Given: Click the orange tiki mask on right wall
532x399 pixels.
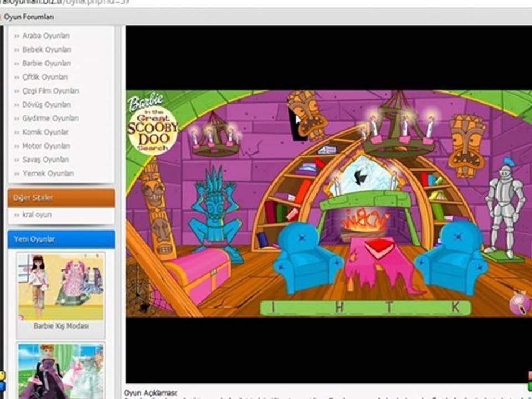Looking at the screenshot, I should [467, 145].
